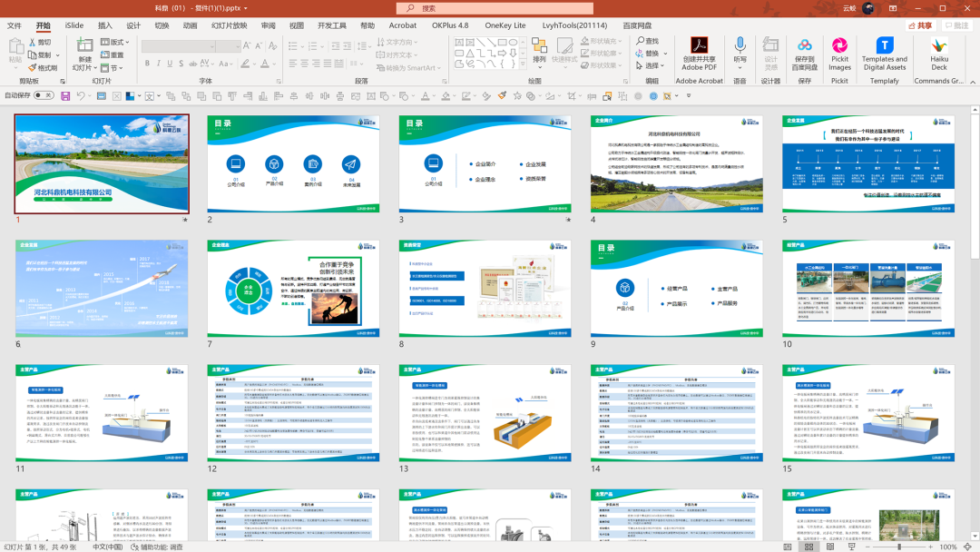Click the Comments (批注) button
980x552 pixels.
[957, 25]
